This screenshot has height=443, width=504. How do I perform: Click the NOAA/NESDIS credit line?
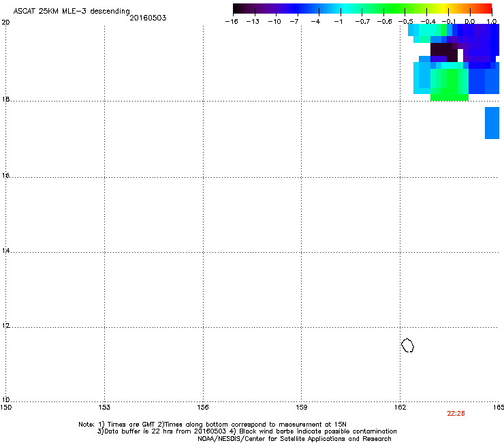[294, 439]
